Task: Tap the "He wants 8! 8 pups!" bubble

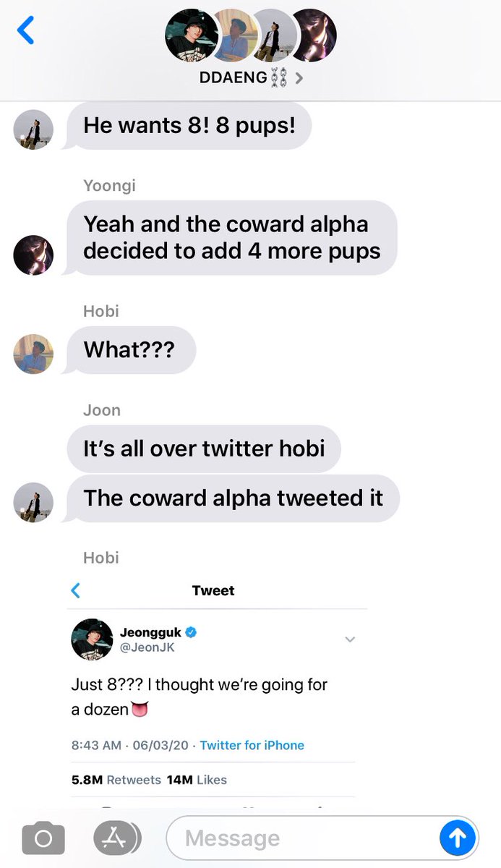Action: 189,126
